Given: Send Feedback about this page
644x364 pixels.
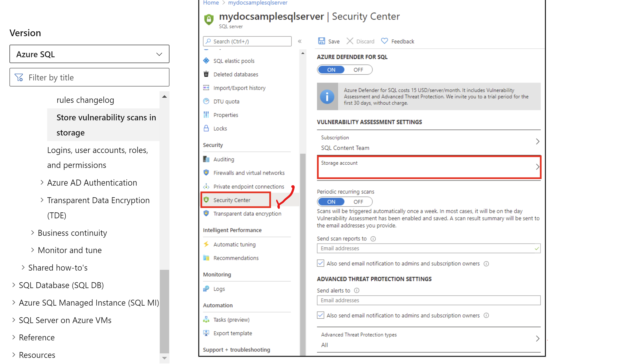Looking at the screenshot, I should click(x=398, y=41).
